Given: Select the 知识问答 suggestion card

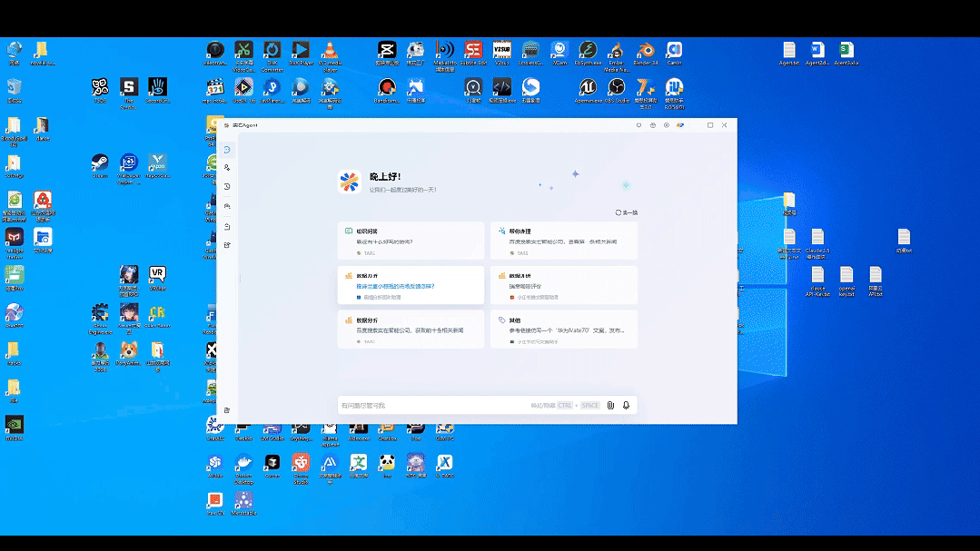Looking at the screenshot, I should [411, 241].
